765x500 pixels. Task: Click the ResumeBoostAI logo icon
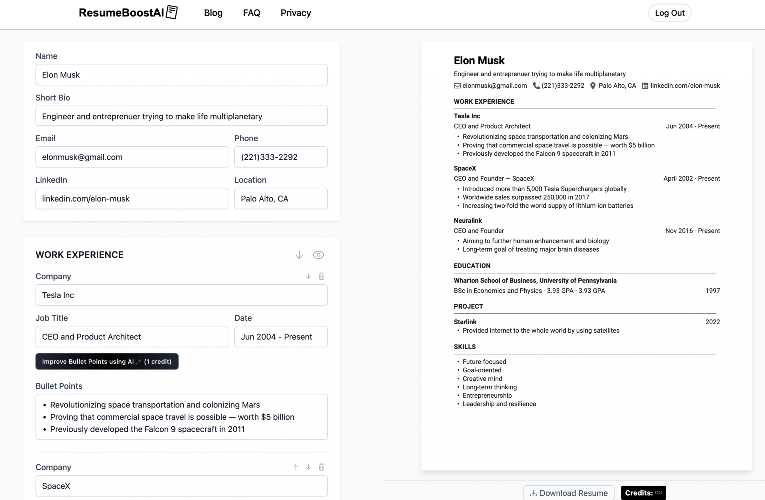tap(172, 12)
